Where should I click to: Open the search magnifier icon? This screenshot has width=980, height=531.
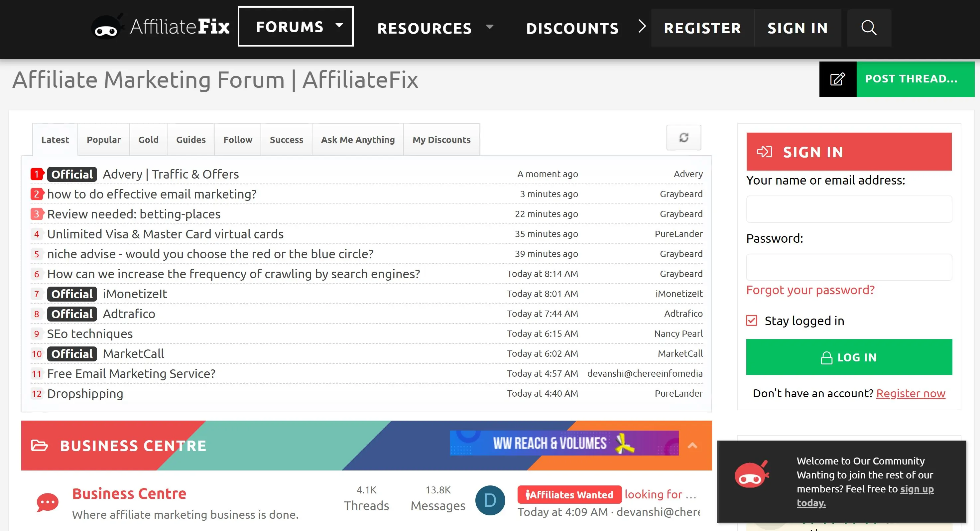869,28
